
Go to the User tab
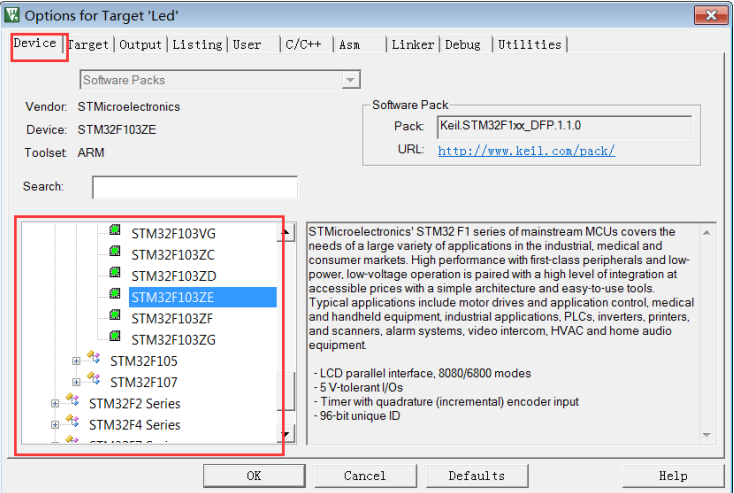pos(247,45)
